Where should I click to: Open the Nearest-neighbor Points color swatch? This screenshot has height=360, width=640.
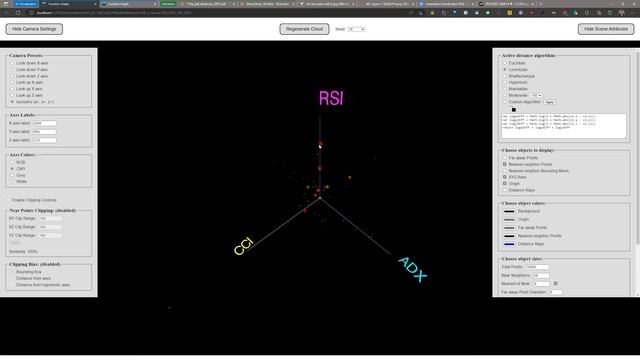509,236
